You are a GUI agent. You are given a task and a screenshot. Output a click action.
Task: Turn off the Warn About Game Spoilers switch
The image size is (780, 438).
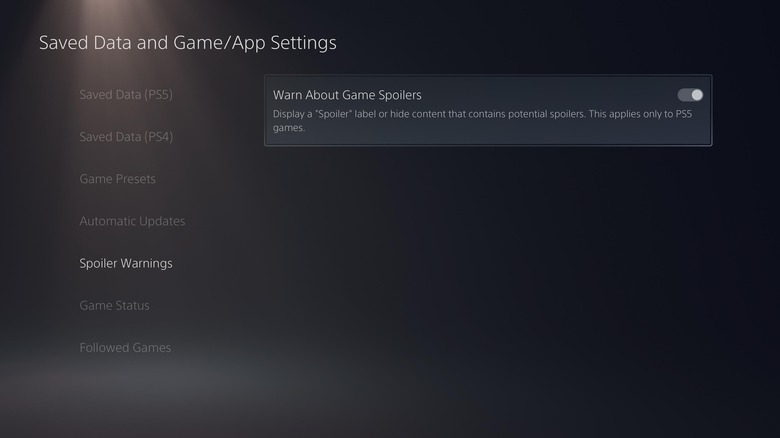690,95
